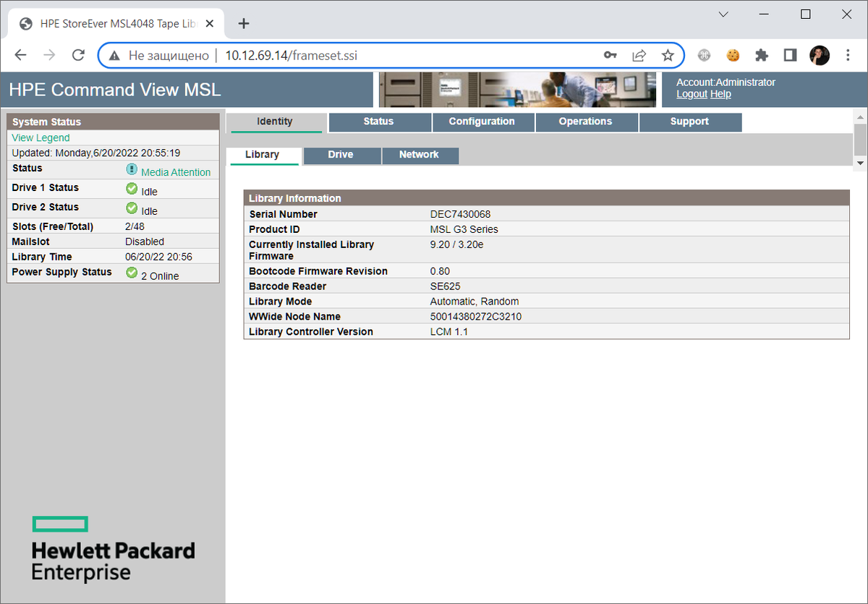Click the scrollbar up arrow

click(x=860, y=116)
